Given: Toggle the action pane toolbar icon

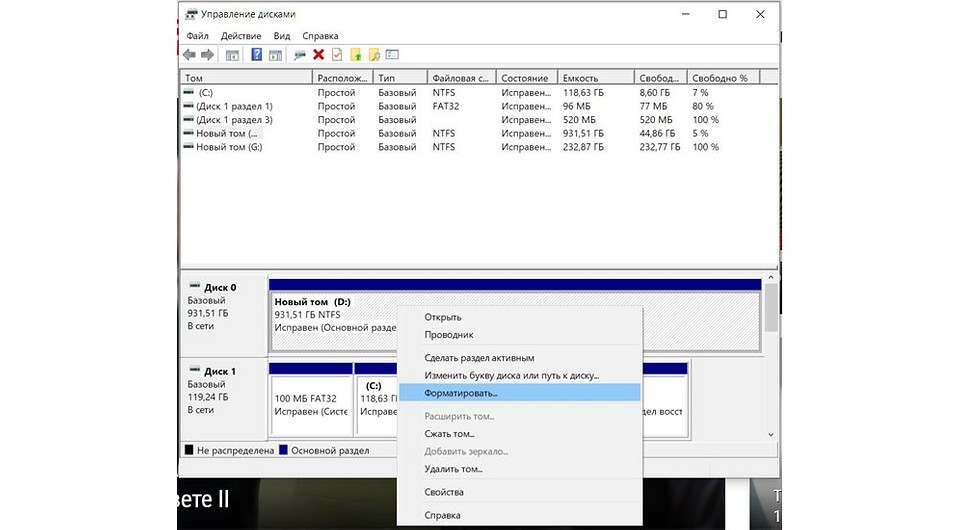Looking at the screenshot, I should coord(276,55).
